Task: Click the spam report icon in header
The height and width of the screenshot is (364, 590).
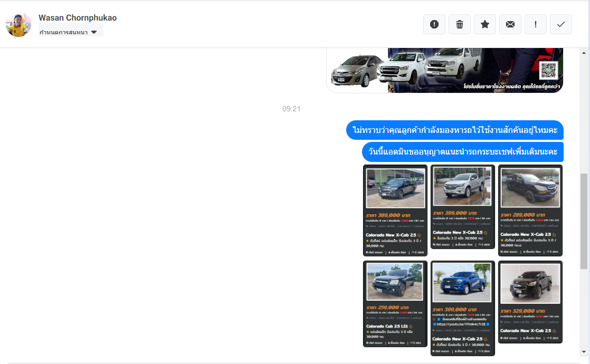Action: 434,24
